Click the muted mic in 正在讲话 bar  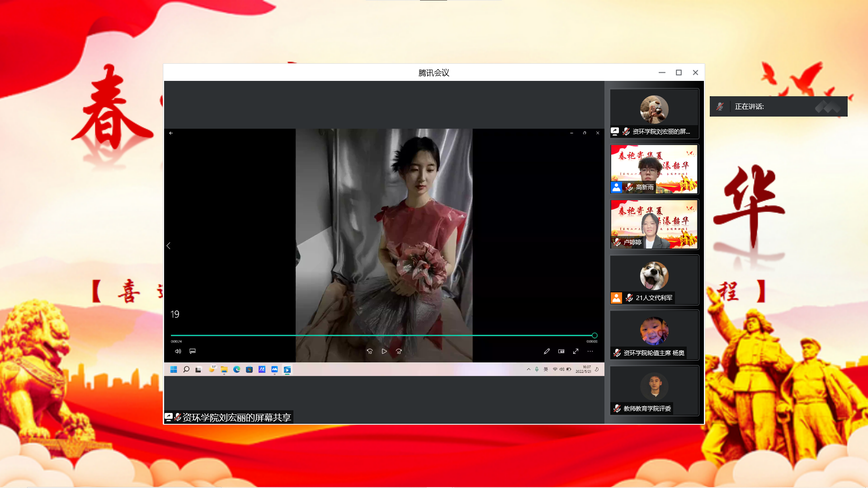point(720,106)
